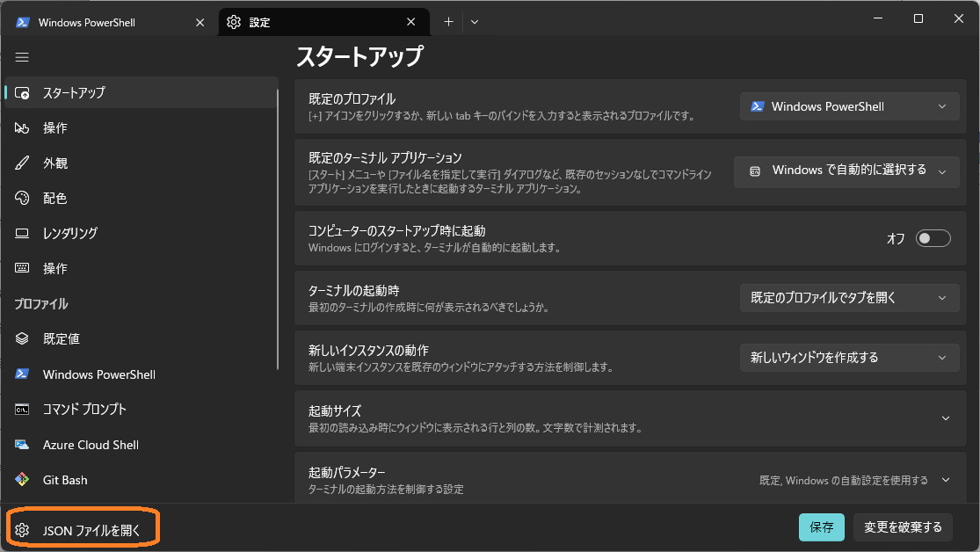This screenshot has width=980, height=552.
Task: Click the monitor icon beside レンダリング
Action: tap(22, 233)
